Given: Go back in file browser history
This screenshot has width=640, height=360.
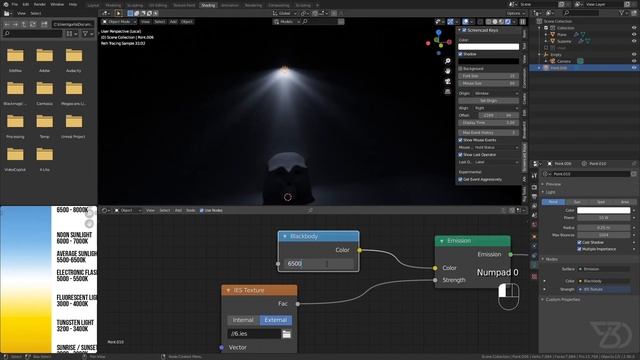Looking at the screenshot, I should click(x=7, y=24).
